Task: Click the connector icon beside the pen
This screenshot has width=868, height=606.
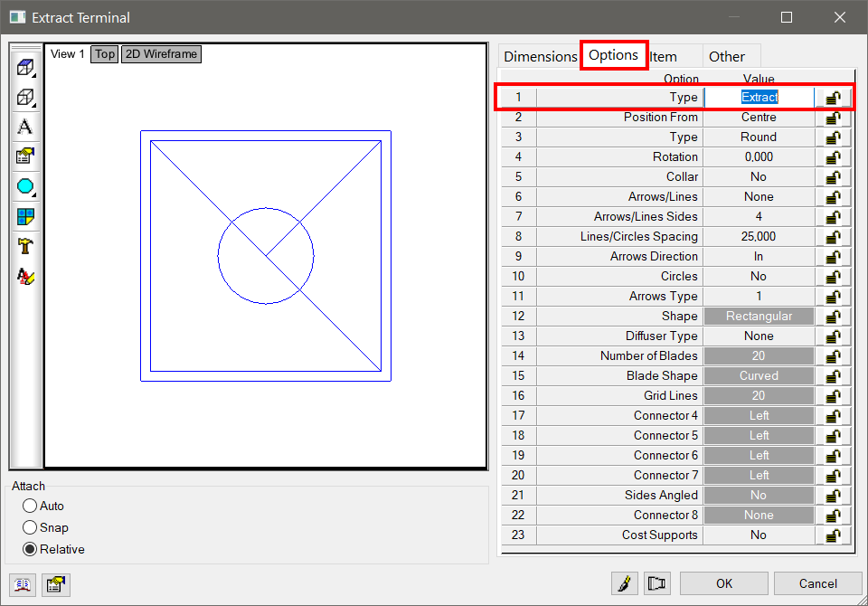Action: coord(657,583)
